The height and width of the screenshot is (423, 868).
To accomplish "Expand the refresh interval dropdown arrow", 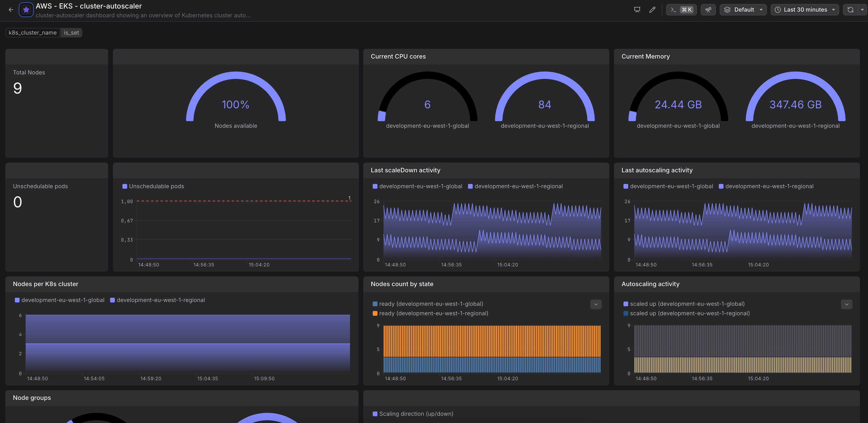I will 862,10.
